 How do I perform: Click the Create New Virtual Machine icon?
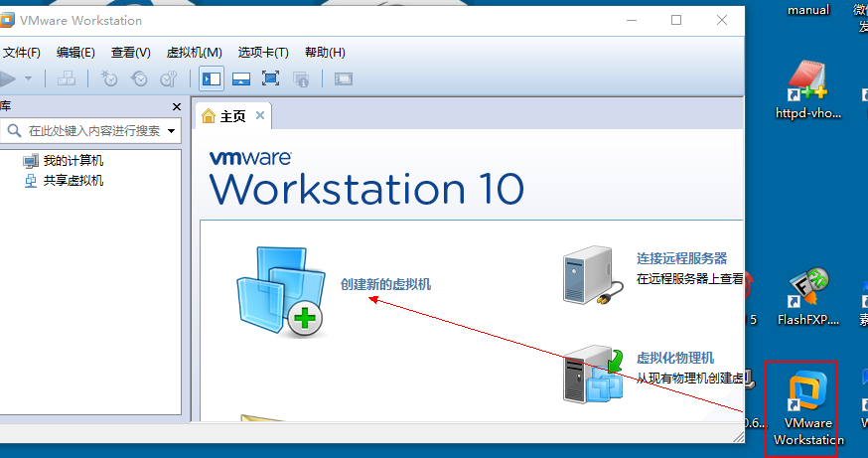(280, 287)
